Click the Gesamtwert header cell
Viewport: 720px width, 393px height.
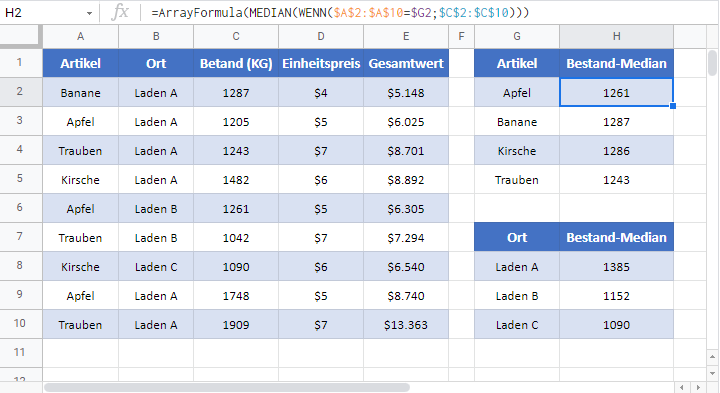pos(406,63)
